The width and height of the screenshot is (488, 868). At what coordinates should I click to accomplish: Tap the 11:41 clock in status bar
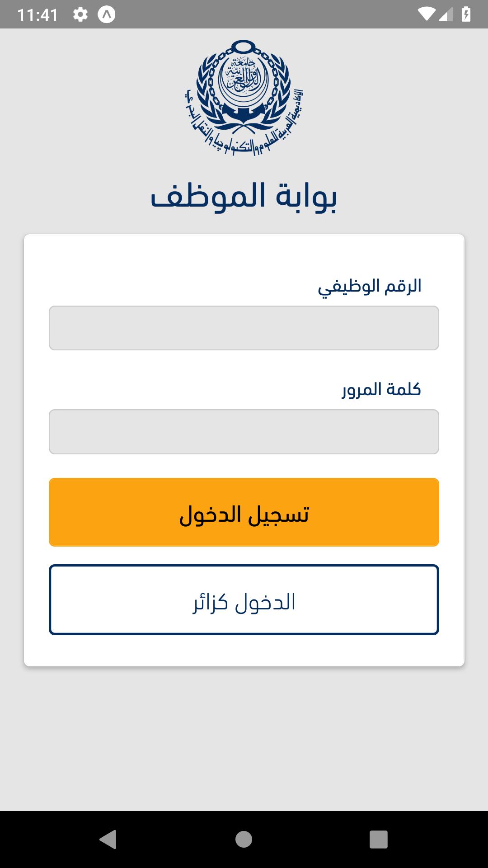click(x=38, y=15)
